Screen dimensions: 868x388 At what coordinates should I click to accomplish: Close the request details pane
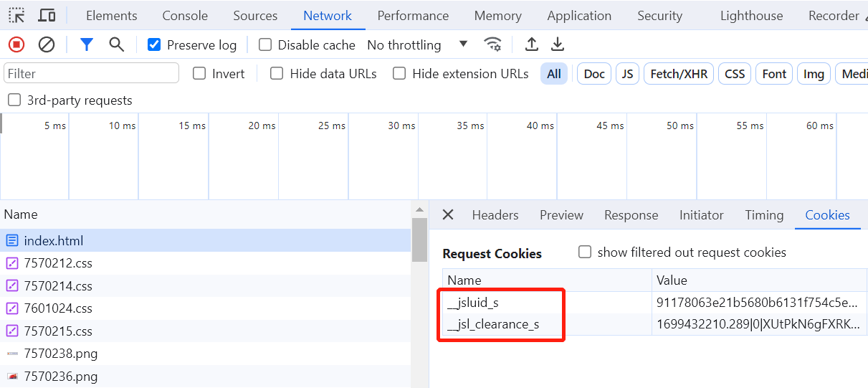(448, 214)
